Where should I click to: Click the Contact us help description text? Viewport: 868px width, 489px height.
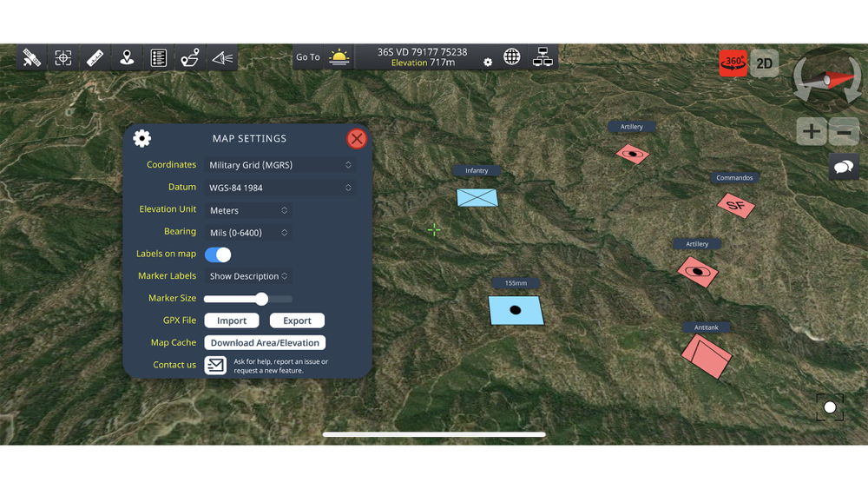click(x=280, y=366)
